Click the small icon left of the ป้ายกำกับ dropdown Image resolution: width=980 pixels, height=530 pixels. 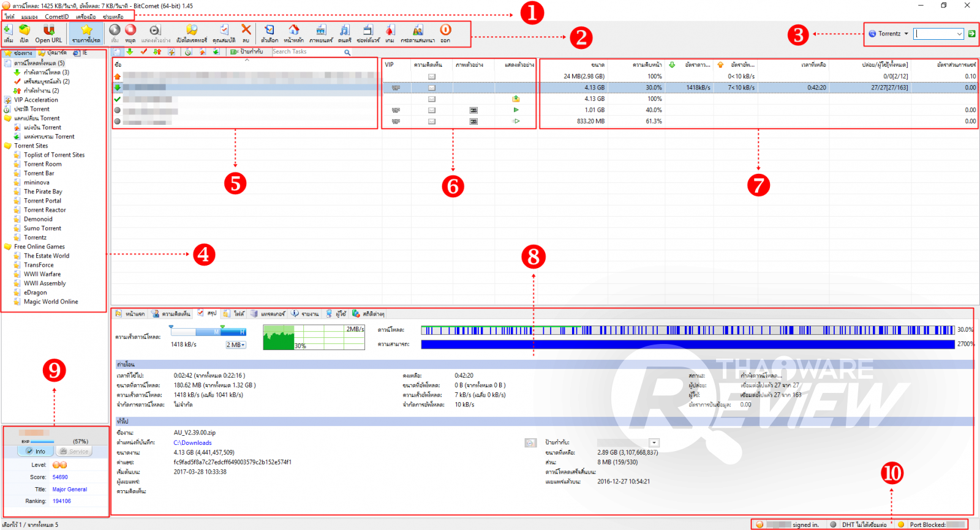[x=530, y=442]
